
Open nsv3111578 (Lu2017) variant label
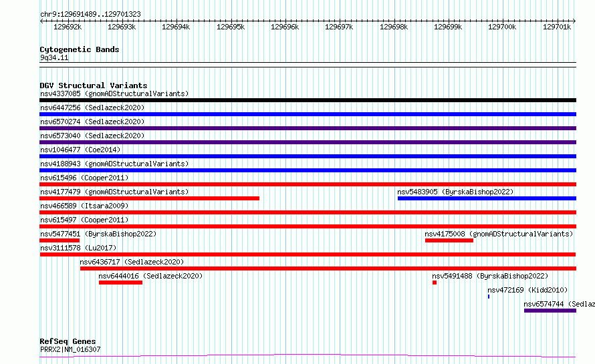click(78, 248)
